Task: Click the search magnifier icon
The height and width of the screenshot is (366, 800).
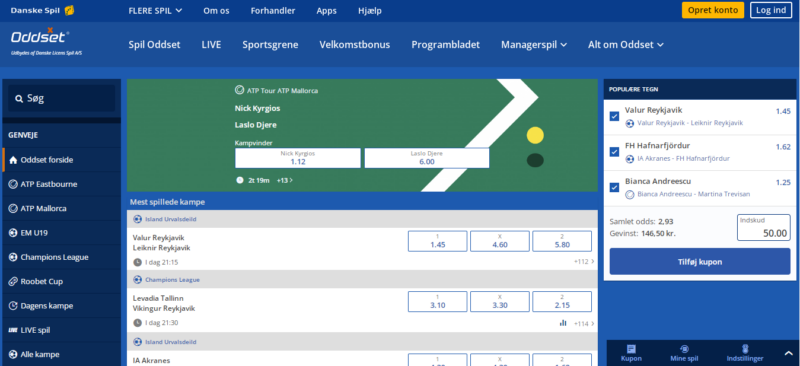Action: tap(19, 99)
